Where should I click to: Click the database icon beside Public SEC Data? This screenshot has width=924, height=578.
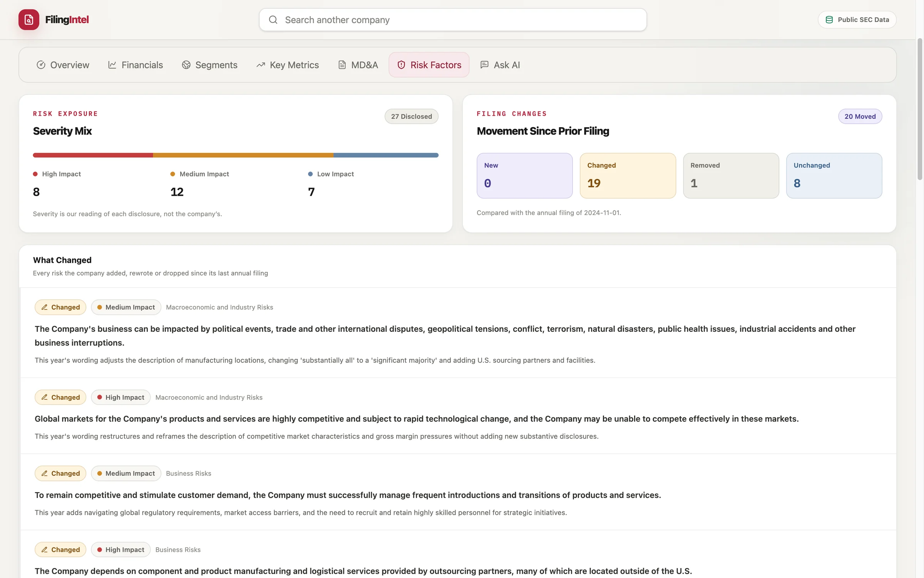(829, 20)
